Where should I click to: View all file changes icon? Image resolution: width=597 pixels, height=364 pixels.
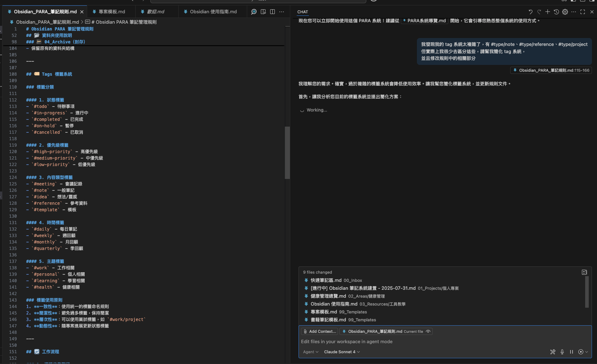tap(584, 272)
